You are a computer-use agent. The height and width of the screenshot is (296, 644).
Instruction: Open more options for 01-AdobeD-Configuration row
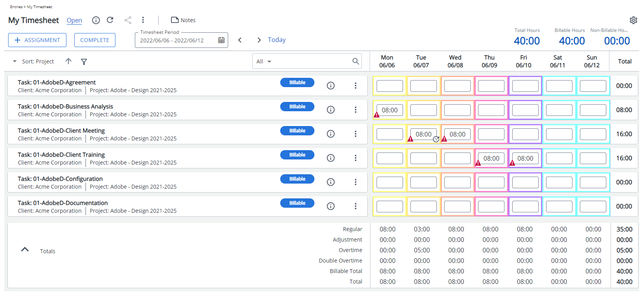coord(355,182)
